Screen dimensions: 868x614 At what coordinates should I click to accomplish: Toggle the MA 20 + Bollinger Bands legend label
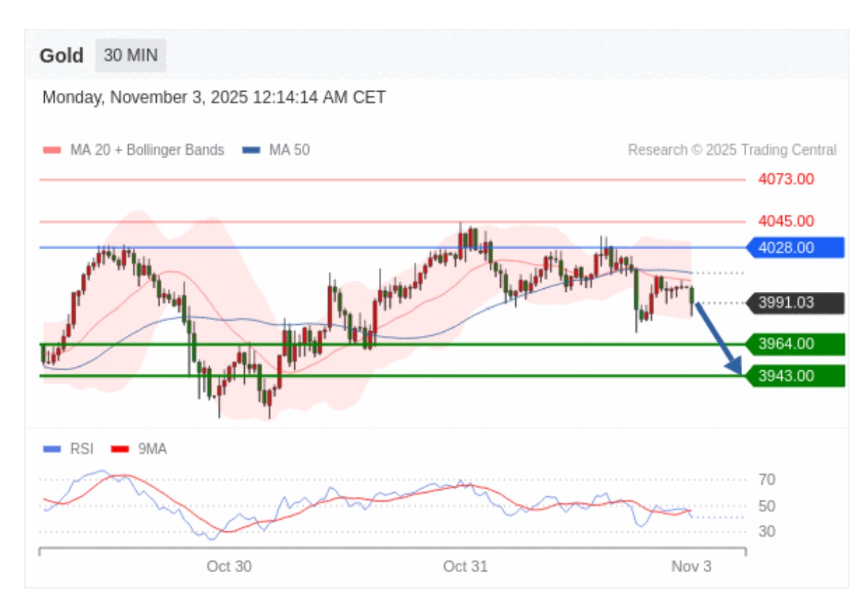coord(147,150)
